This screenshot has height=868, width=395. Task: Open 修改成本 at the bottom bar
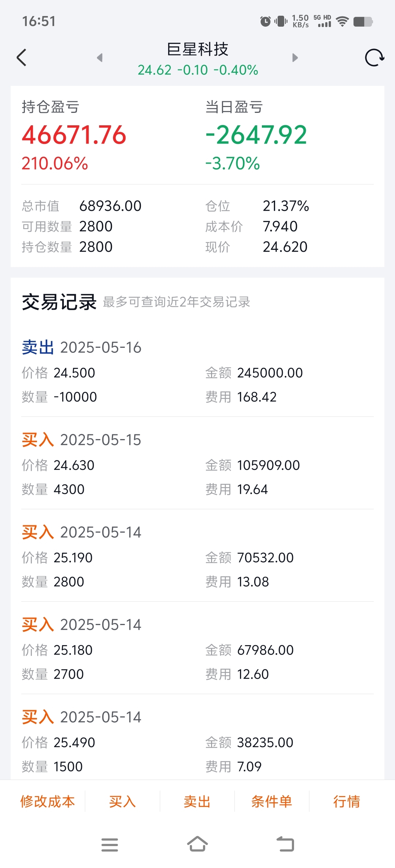click(48, 802)
